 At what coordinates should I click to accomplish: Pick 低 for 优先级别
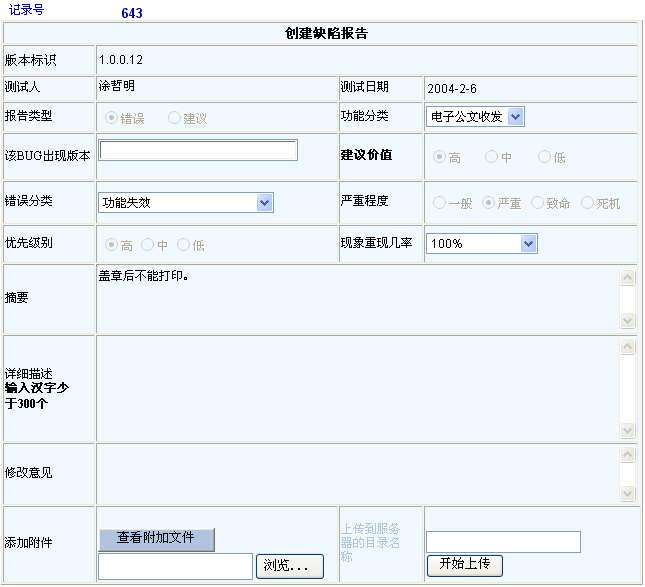183,245
